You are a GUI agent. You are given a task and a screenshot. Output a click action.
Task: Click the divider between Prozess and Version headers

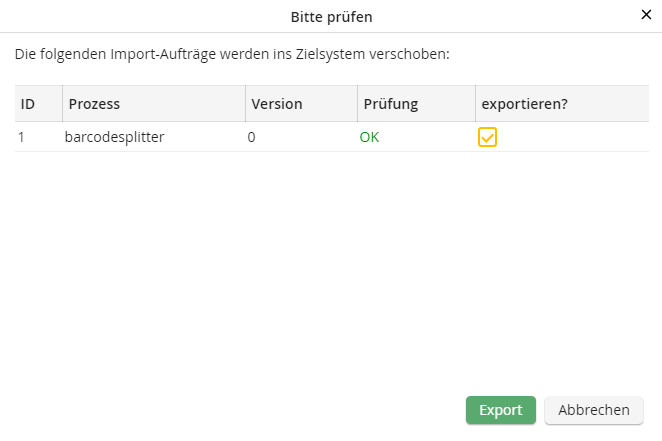click(x=245, y=104)
